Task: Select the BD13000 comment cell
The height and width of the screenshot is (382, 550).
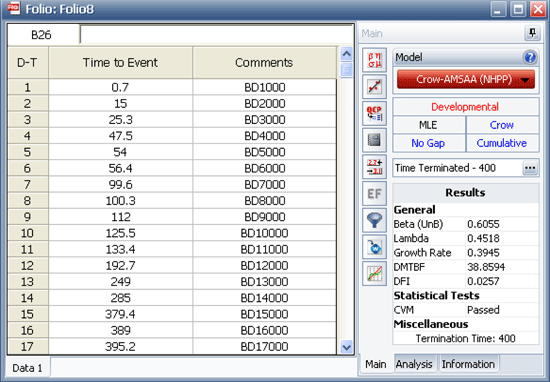Action: point(264,282)
